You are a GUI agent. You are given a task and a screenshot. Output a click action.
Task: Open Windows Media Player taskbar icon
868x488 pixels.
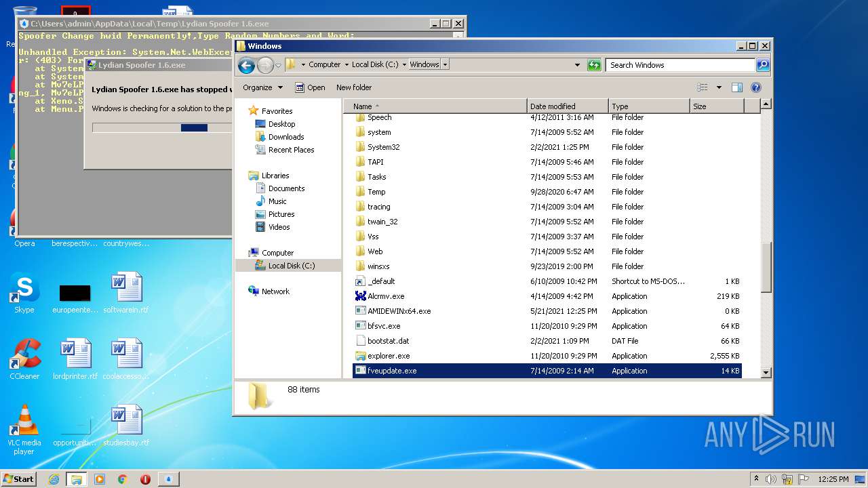click(x=100, y=479)
